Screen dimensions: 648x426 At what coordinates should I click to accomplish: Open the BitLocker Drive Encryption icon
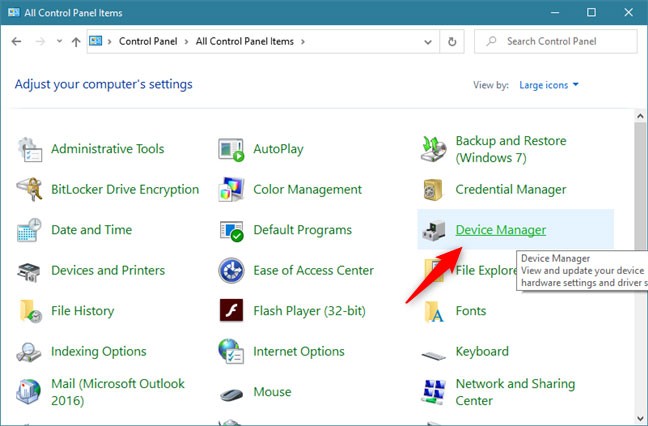pyautogui.click(x=30, y=190)
